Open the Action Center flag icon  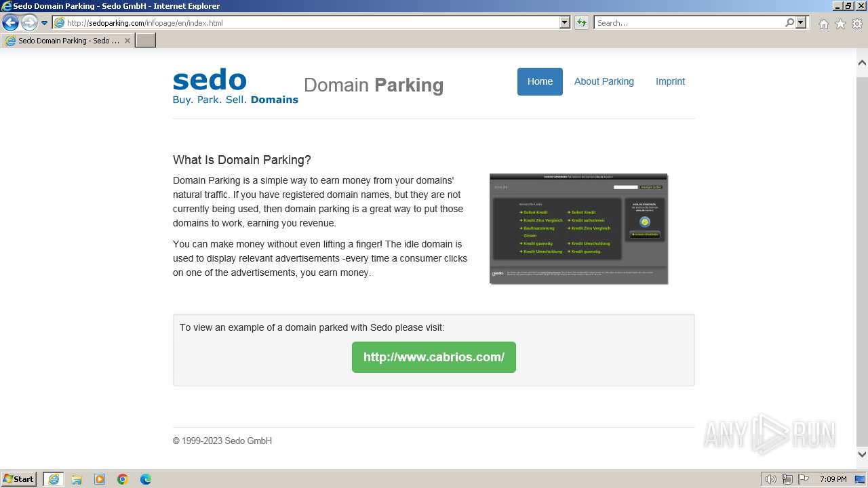[x=804, y=479]
